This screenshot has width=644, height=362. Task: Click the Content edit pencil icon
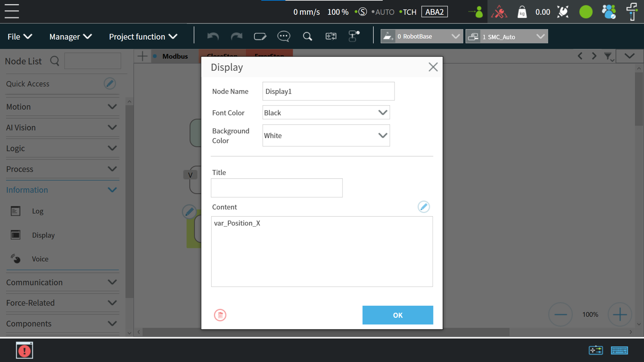pyautogui.click(x=423, y=207)
